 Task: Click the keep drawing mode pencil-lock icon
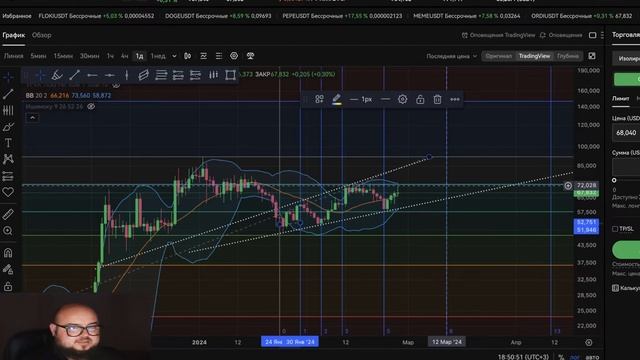(8, 269)
